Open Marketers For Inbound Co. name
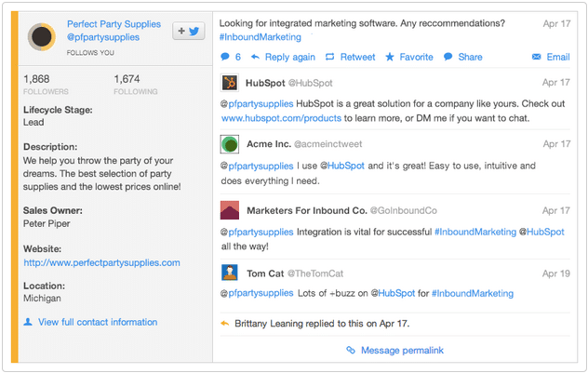 click(307, 210)
